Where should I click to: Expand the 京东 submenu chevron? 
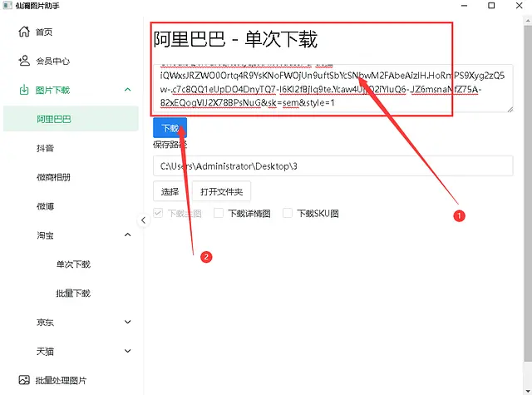click(127, 322)
